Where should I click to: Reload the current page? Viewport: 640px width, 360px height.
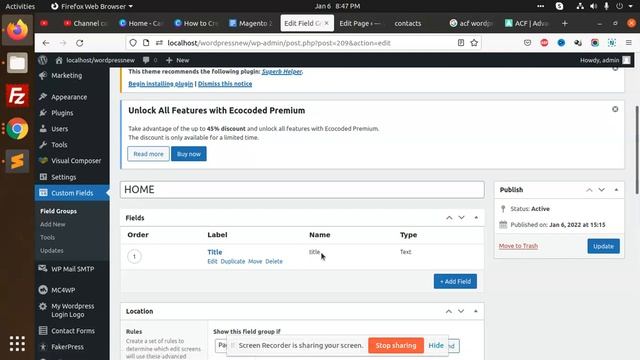(80, 43)
